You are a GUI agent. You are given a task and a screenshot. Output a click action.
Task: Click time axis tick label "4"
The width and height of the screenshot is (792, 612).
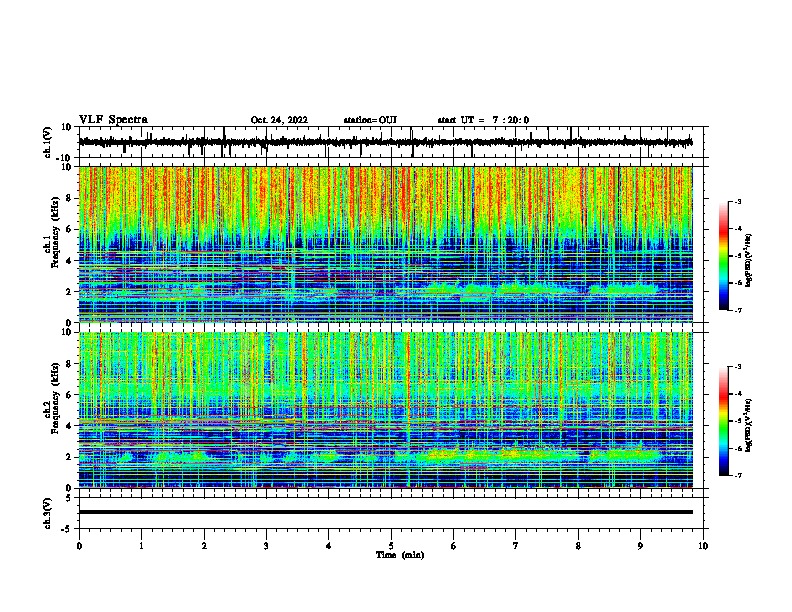point(329,546)
